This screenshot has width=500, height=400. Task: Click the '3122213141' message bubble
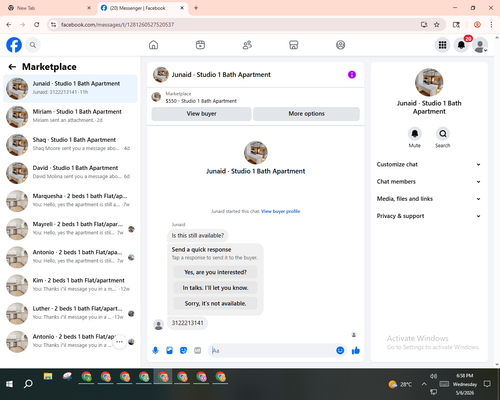click(x=187, y=323)
